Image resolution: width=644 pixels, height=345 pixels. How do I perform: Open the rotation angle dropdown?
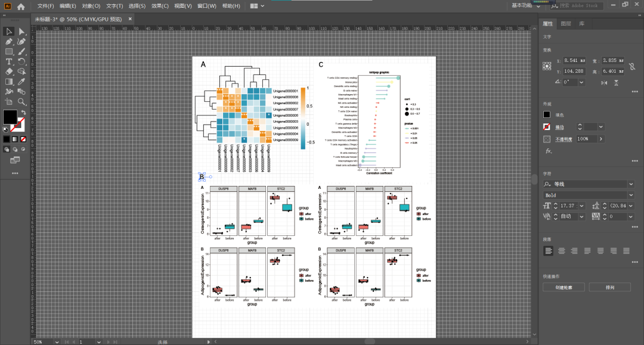coord(581,82)
